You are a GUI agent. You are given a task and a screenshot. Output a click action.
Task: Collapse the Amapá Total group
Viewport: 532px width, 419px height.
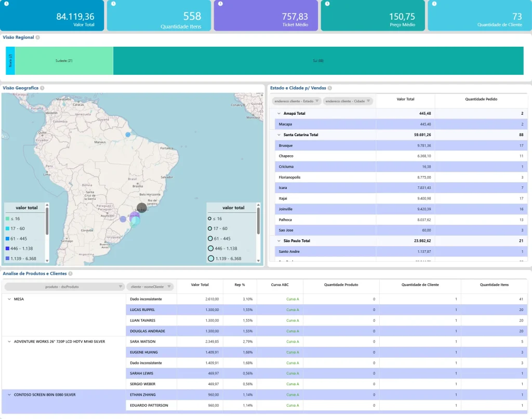(x=279, y=113)
